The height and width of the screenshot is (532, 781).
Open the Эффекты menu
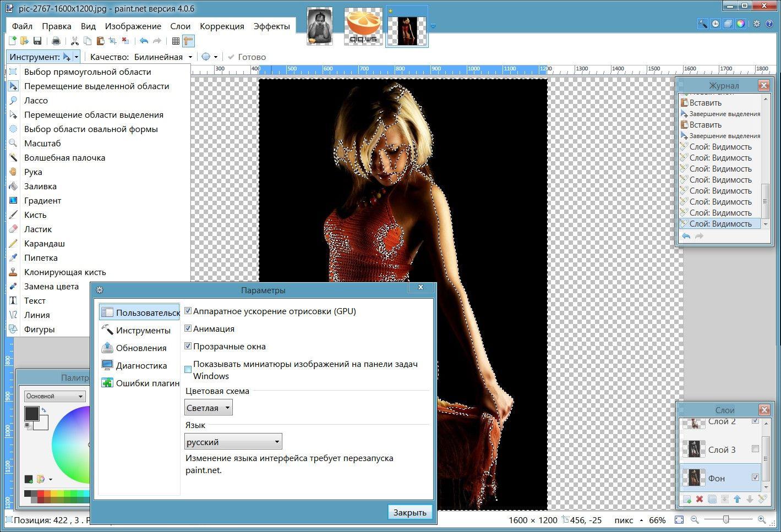pyautogui.click(x=272, y=26)
